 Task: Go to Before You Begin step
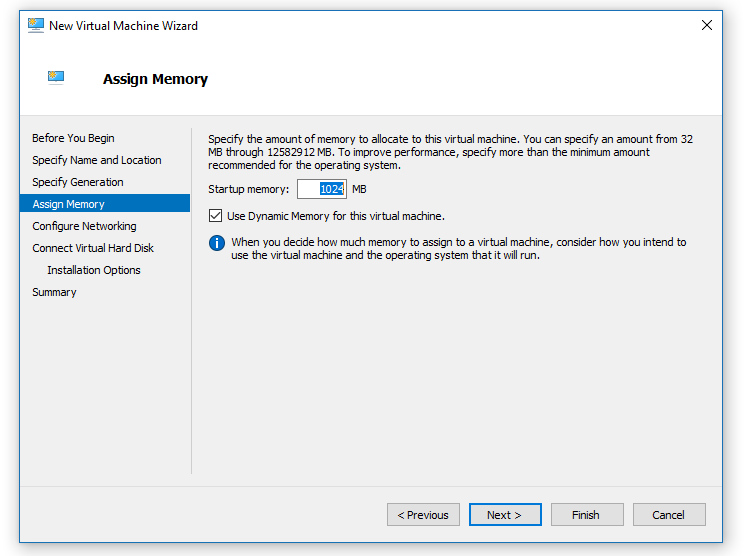73,138
